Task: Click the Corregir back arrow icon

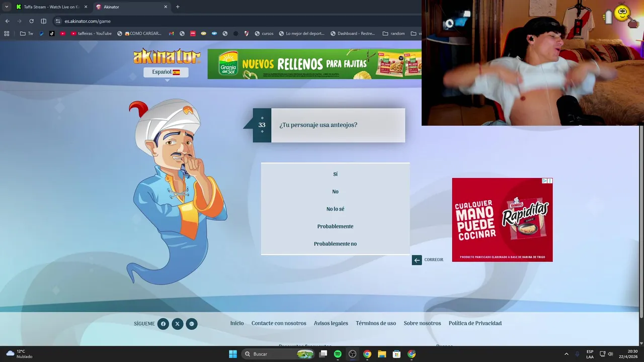Action: point(417,260)
